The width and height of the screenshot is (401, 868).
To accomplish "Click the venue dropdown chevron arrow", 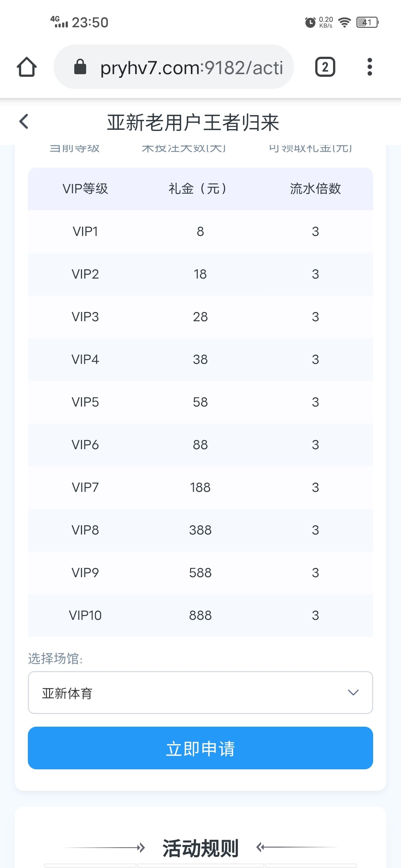I will (x=353, y=693).
